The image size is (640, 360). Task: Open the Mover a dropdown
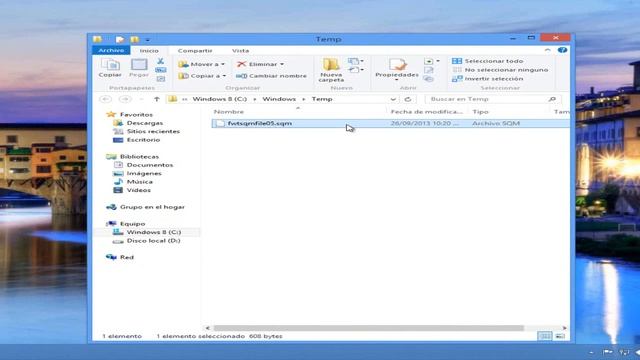202,64
